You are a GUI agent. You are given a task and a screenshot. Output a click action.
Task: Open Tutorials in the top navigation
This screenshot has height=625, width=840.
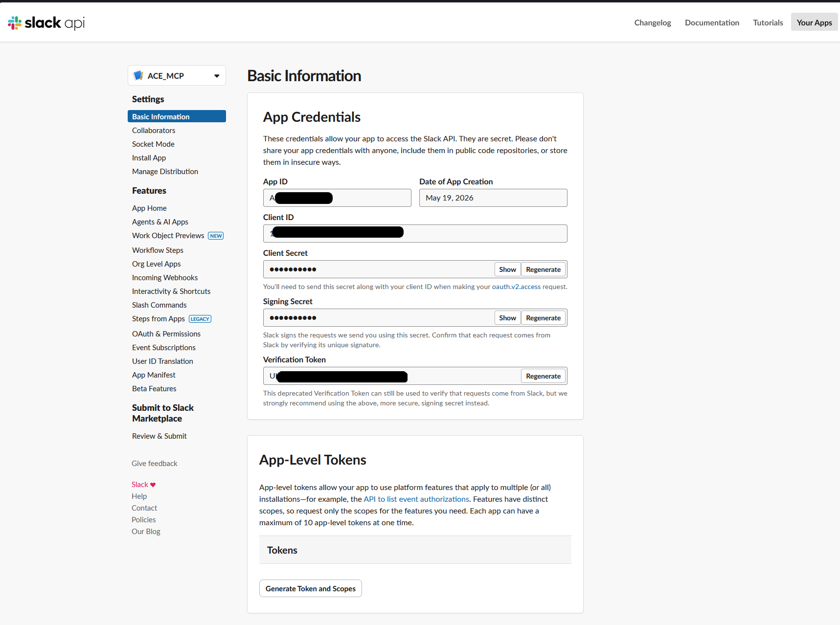768,22
